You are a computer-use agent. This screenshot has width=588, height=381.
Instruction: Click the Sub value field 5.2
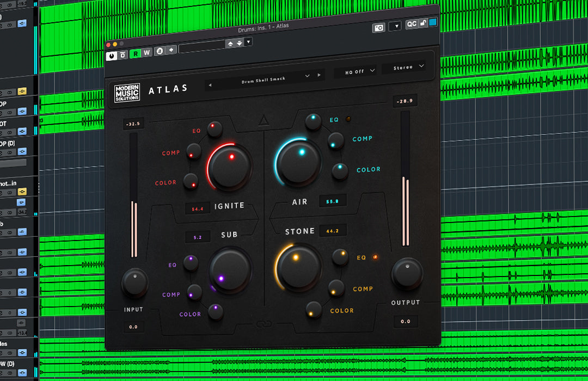pos(197,237)
